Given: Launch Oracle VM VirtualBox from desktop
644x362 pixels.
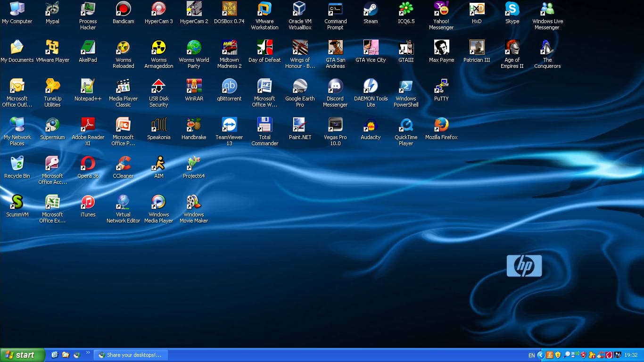Looking at the screenshot, I should pos(300,9).
